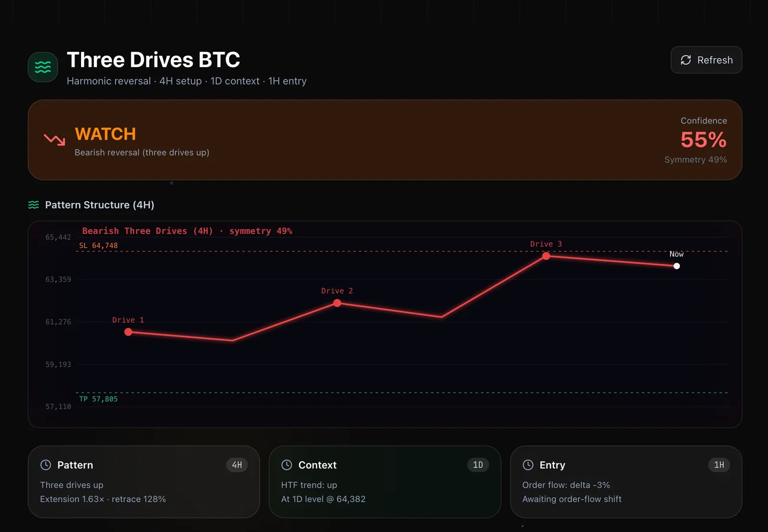The width and height of the screenshot is (768, 532).
Task: Click the white Now marker on chart
Action: tap(677, 266)
